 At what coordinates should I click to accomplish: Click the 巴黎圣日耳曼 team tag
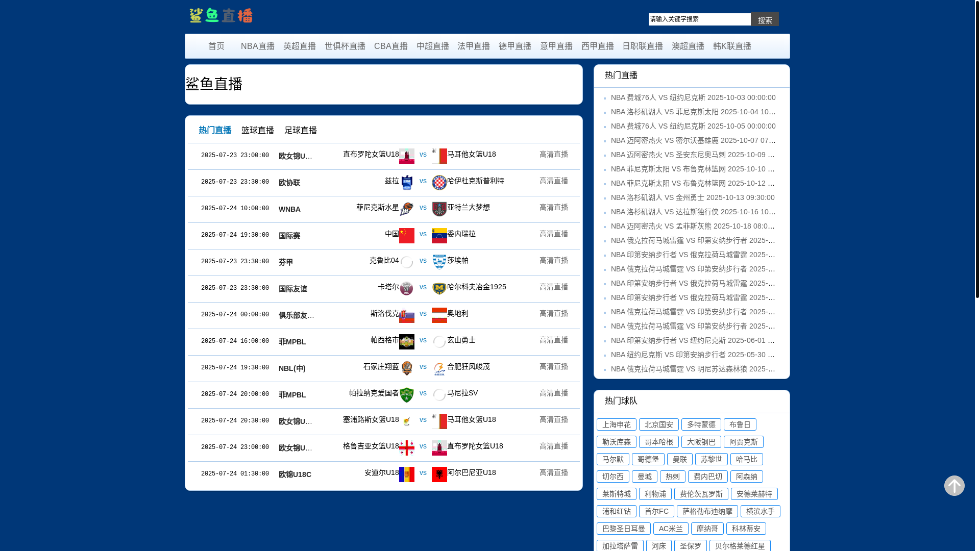click(x=623, y=529)
